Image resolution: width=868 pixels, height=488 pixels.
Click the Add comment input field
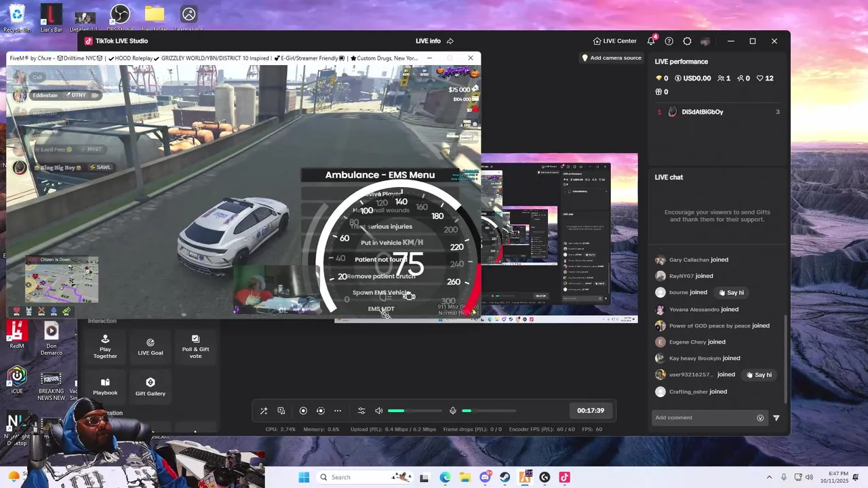704,418
